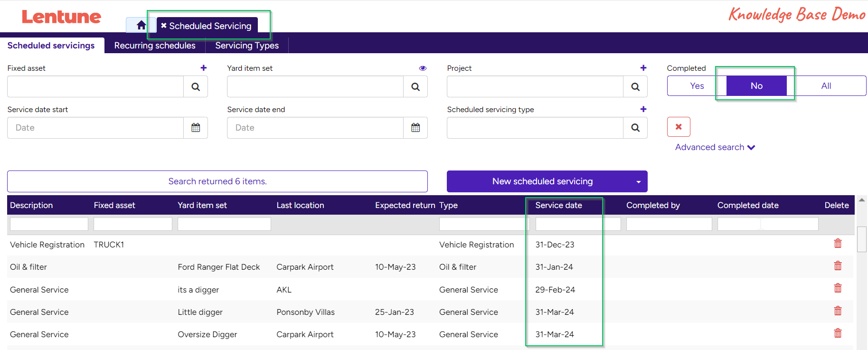
Task: Delete the Vehicle Registration TRUCK1 row
Action: point(838,244)
